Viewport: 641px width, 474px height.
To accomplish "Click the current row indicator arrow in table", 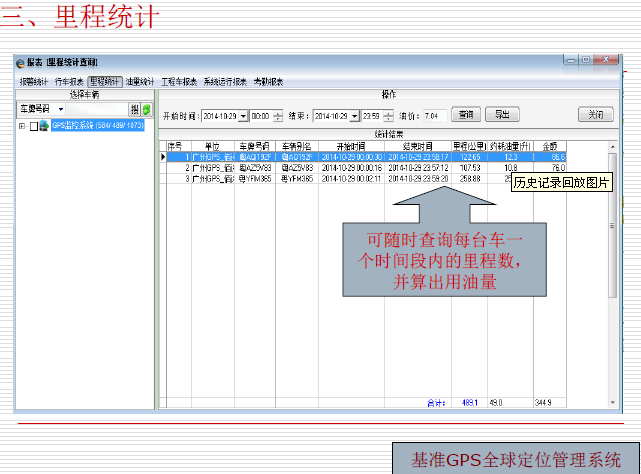I will pos(163,157).
